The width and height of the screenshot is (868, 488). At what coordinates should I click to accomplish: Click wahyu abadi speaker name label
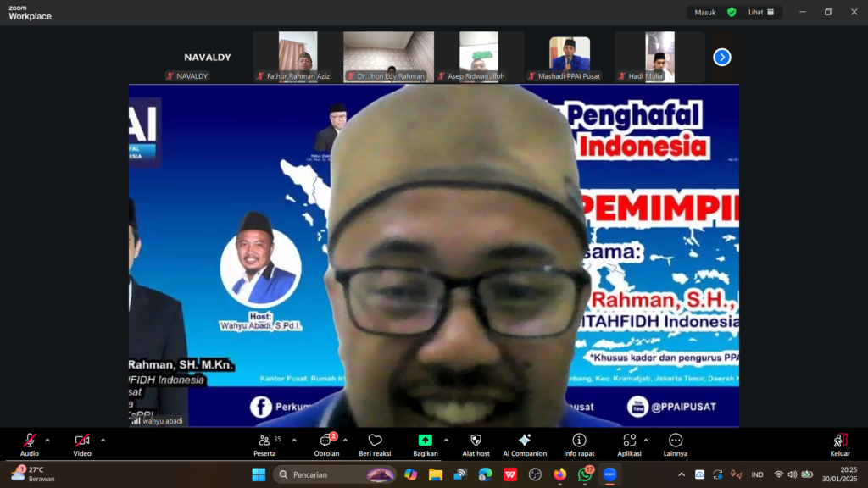click(x=163, y=421)
